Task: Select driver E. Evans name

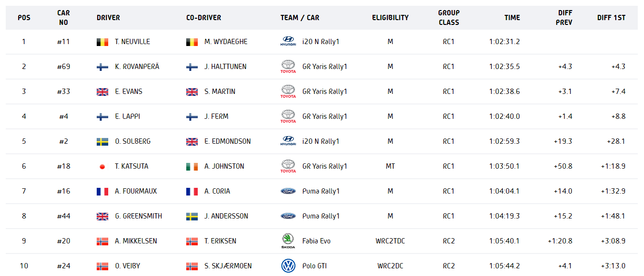Action: 128,92
